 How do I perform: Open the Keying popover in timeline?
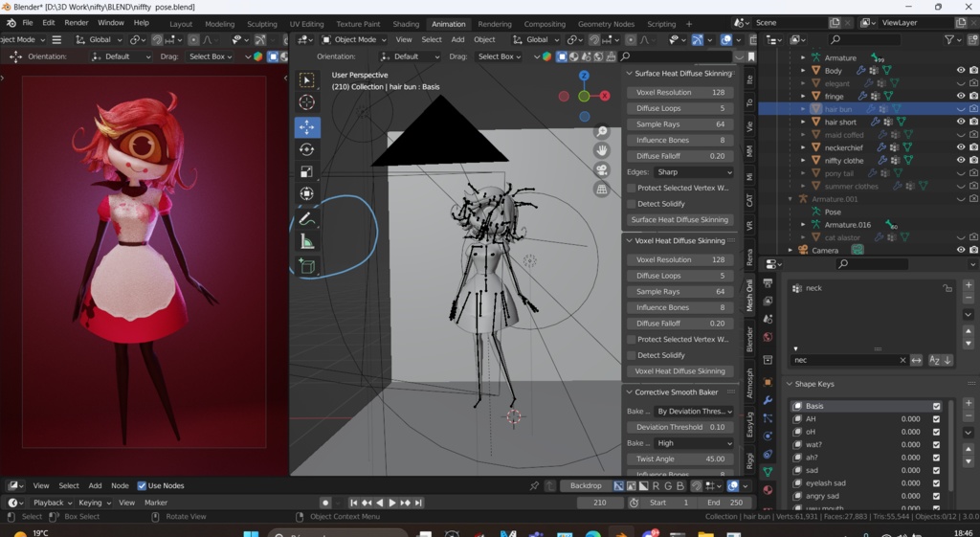[94, 503]
